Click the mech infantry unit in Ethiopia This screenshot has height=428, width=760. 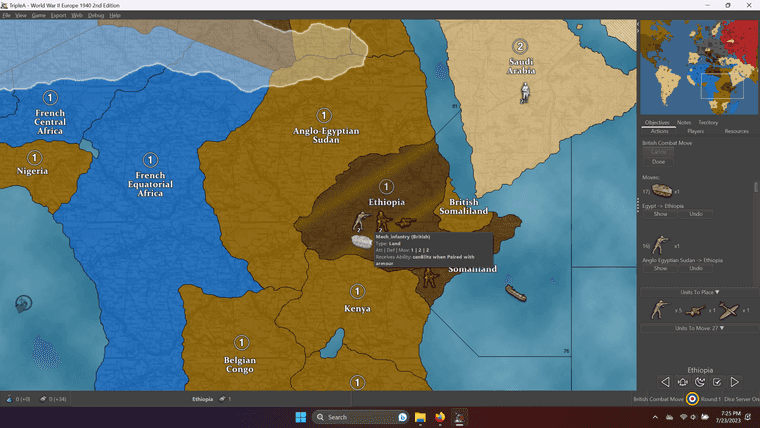361,241
